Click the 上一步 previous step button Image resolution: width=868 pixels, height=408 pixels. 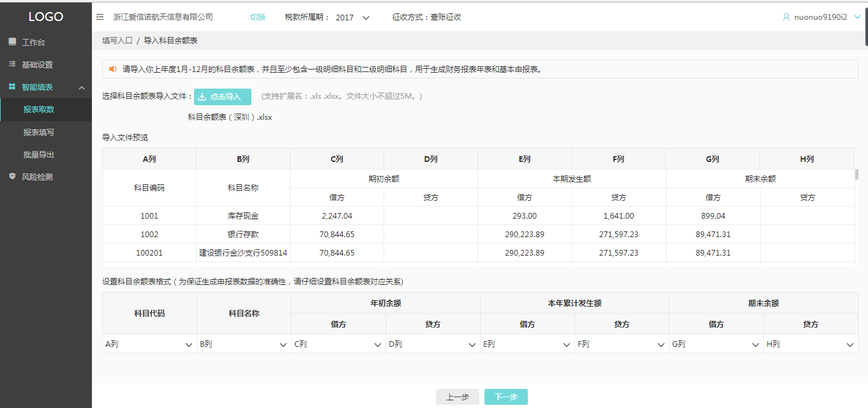tap(457, 397)
